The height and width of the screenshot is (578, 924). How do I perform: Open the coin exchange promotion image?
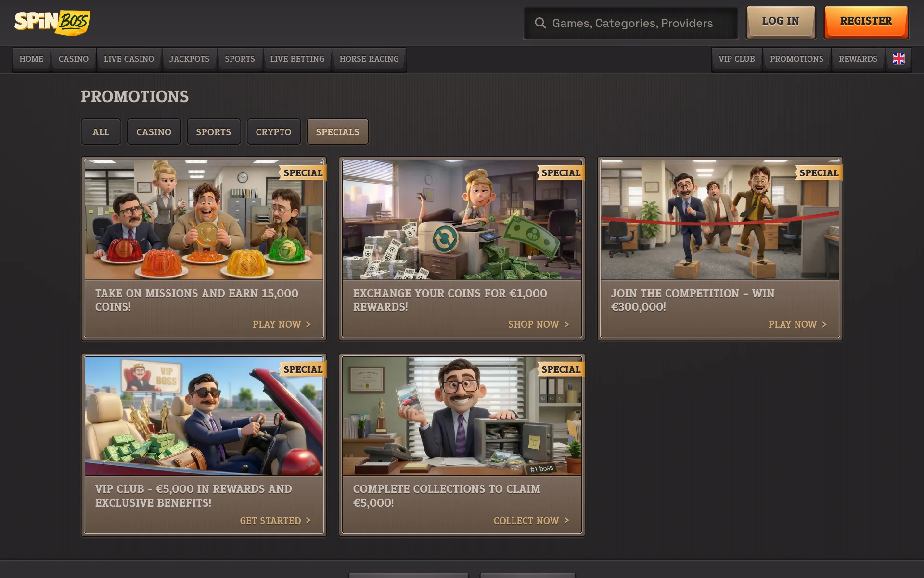point(462,220)
